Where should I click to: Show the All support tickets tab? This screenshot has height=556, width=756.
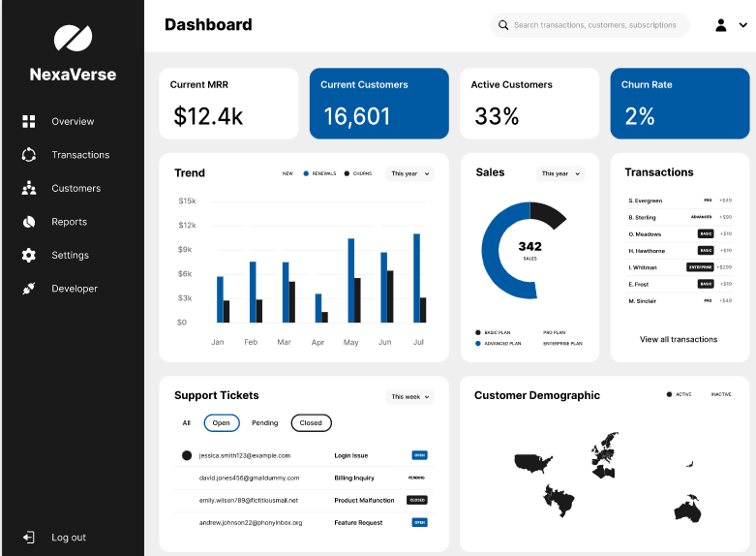click(x=186, y=423)
